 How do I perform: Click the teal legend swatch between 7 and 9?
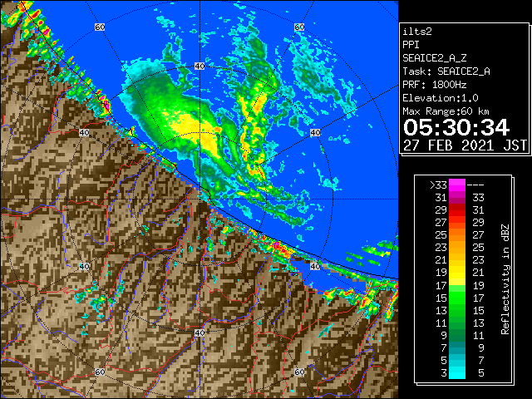coord(457,347)
